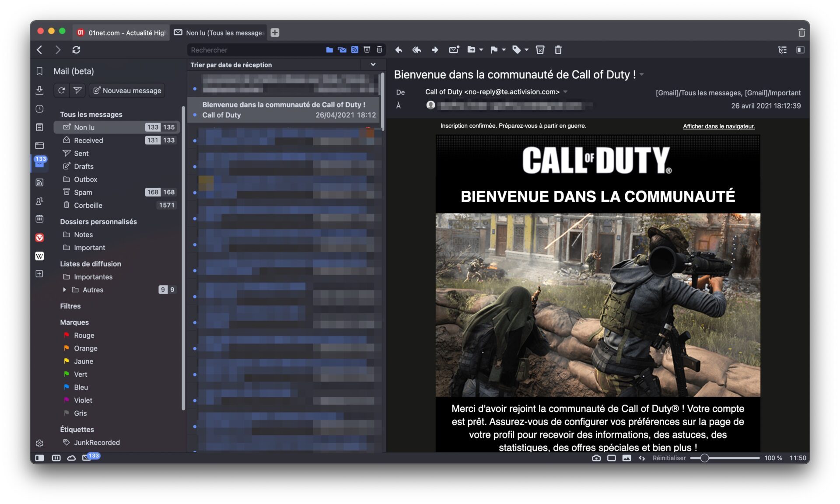Viewport: 840px width, 504px height.
Task: Click the filter funnel icon in Mail panel
Action: tap(77, 91)
